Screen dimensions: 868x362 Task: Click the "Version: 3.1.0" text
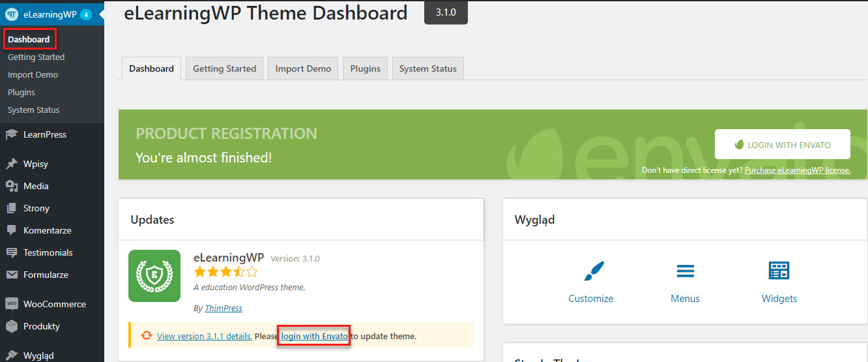coord(295,258)
